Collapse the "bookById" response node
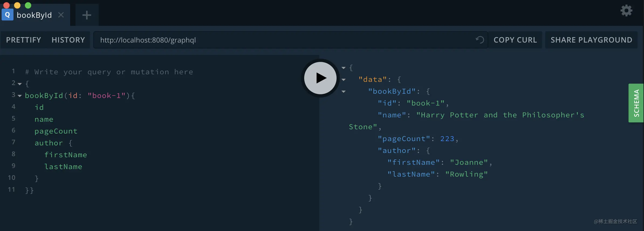The image size is (644, 231). [x=344, y=92]
